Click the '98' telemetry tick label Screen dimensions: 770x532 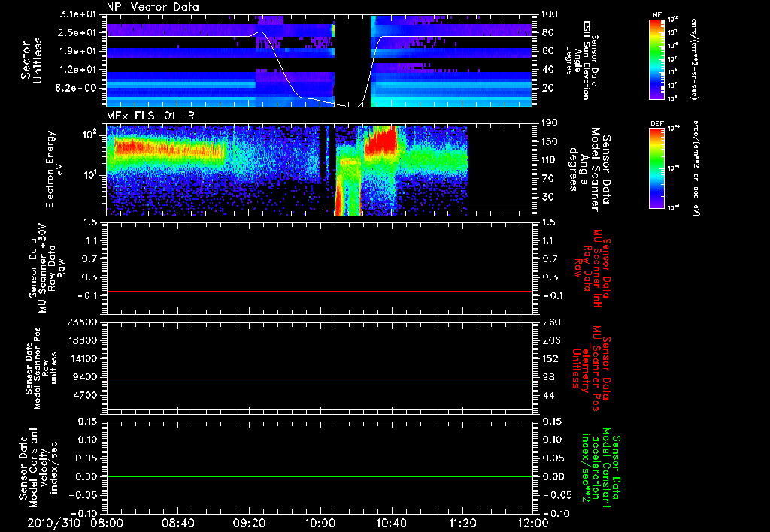(548, 377)
